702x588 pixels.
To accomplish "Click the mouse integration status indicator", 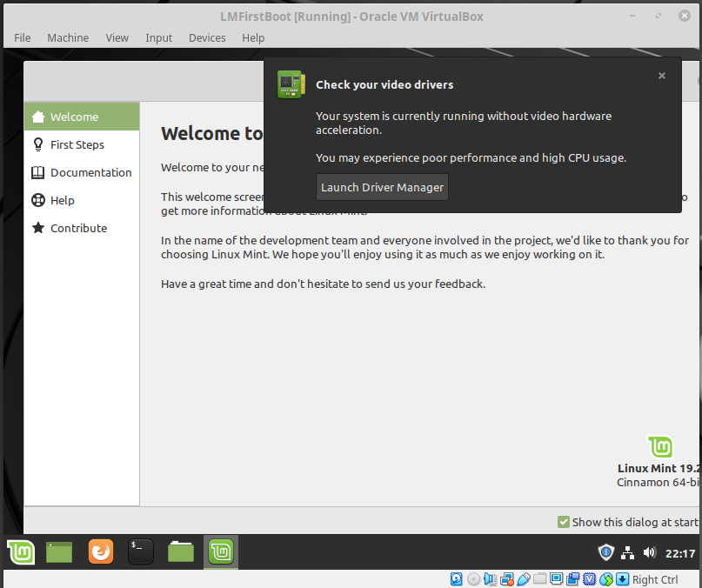I will point(606,579).
